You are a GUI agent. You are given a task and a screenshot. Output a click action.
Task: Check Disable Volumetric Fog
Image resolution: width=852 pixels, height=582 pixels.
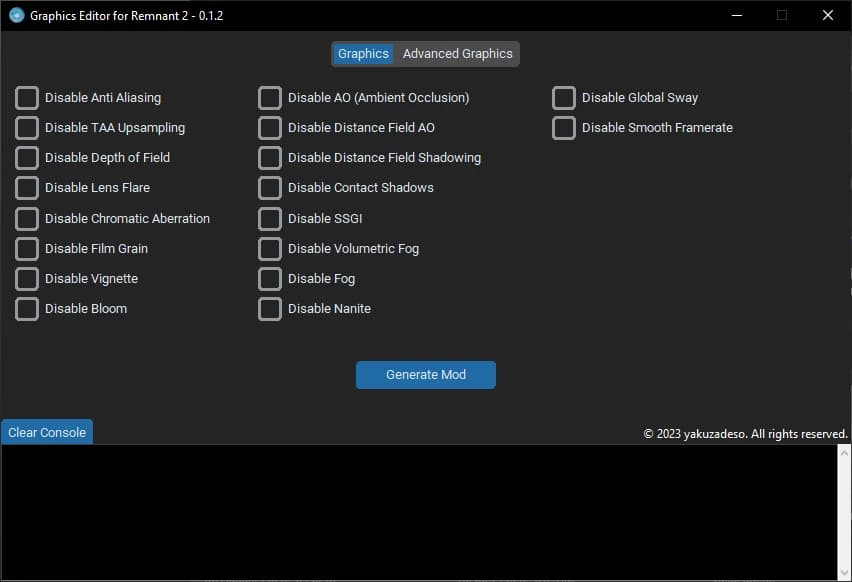tap(270, 248)
